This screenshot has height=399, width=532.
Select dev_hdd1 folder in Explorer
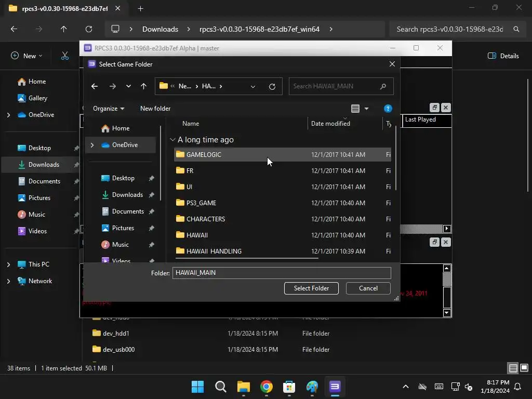point(116,334)
